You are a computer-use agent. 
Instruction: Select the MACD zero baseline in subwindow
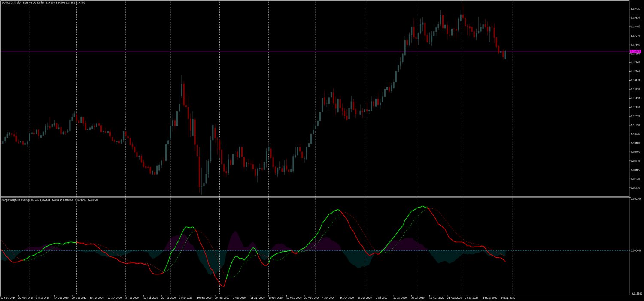[258, 250]
